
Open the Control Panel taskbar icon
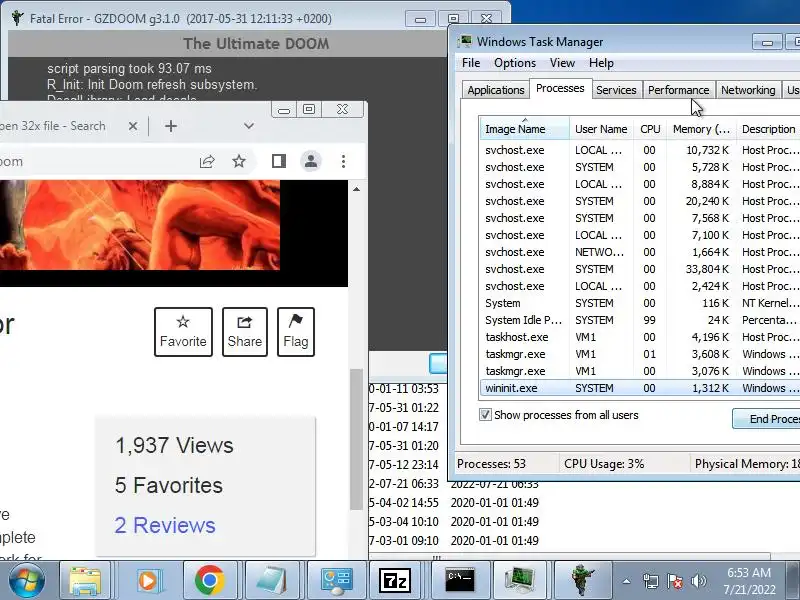click(x=336, y=580)
